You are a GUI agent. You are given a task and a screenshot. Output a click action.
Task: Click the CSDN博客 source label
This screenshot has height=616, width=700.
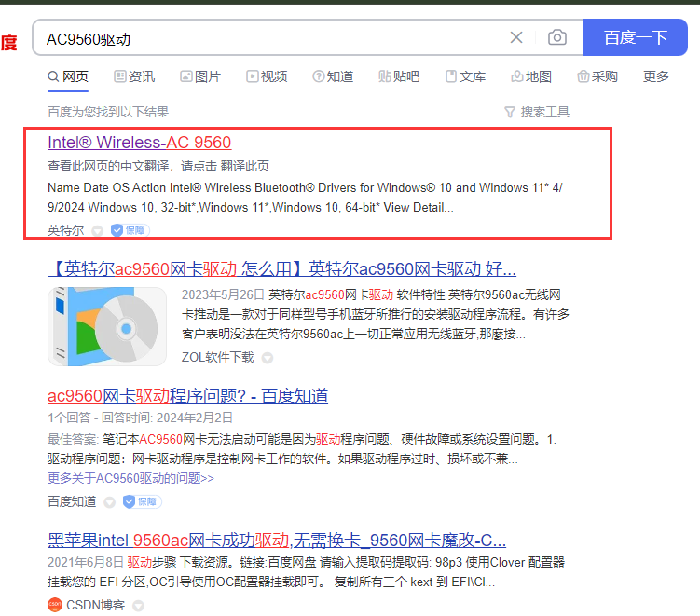[x=95, y=605]
